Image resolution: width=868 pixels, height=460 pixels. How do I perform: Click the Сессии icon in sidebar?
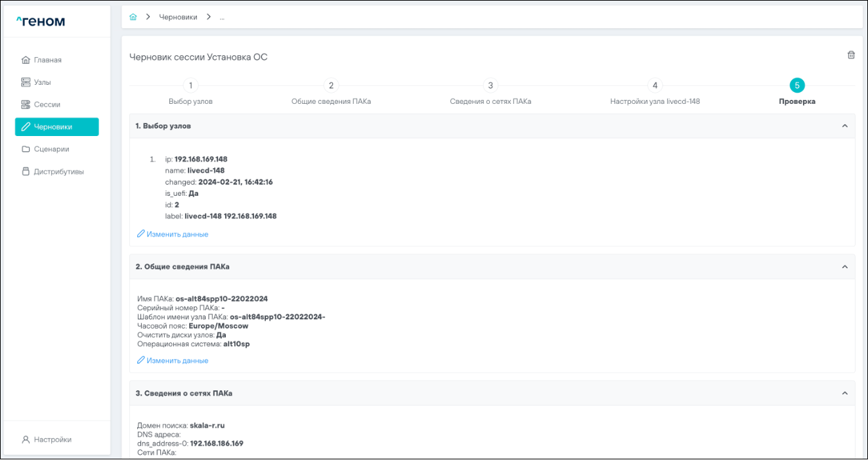pyautogui.click(x=26, y=104)
